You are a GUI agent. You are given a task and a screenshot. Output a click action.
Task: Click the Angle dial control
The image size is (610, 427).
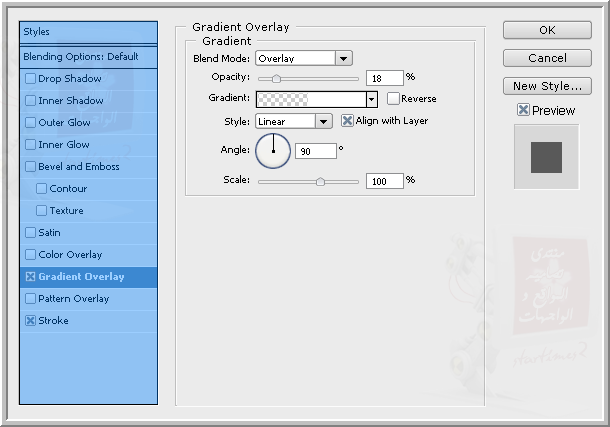click(x=273, y=151)
